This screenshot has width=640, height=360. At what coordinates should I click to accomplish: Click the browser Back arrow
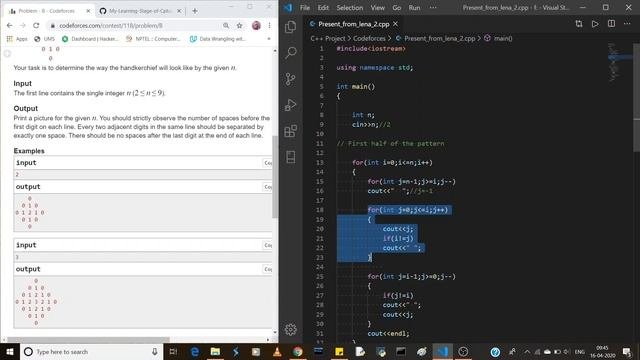tap(9, 25)
